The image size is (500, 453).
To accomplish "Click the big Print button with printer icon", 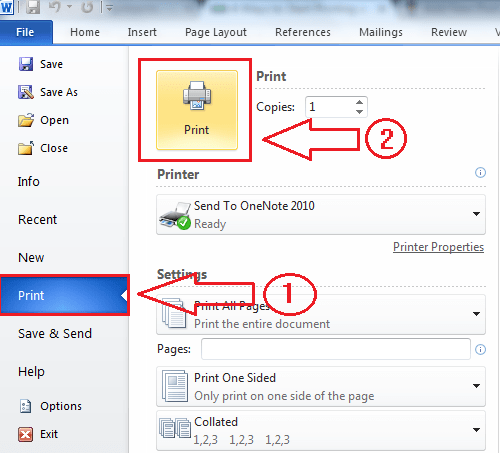I will click(197, 110).
